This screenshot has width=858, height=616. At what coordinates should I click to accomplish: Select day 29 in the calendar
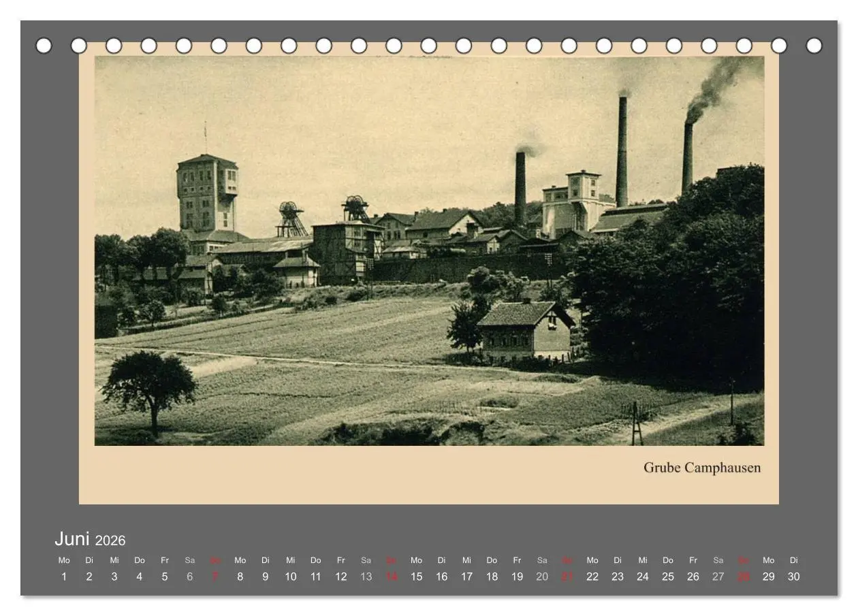(x=769, y=577)
